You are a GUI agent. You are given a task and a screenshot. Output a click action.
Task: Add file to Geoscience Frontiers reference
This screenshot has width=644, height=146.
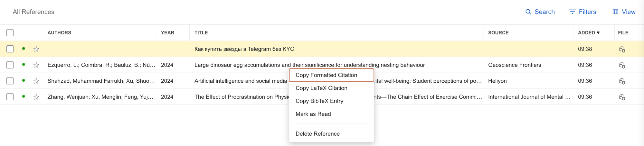tap(622, 65)
